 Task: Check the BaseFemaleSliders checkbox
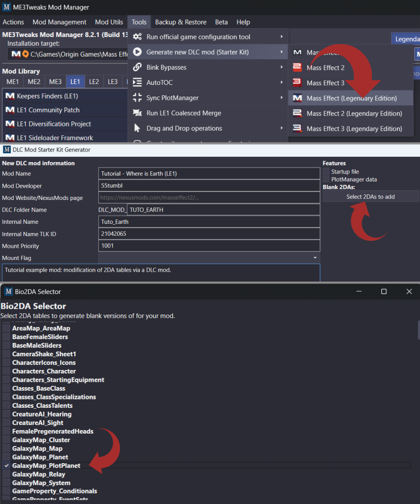[6, 337]
